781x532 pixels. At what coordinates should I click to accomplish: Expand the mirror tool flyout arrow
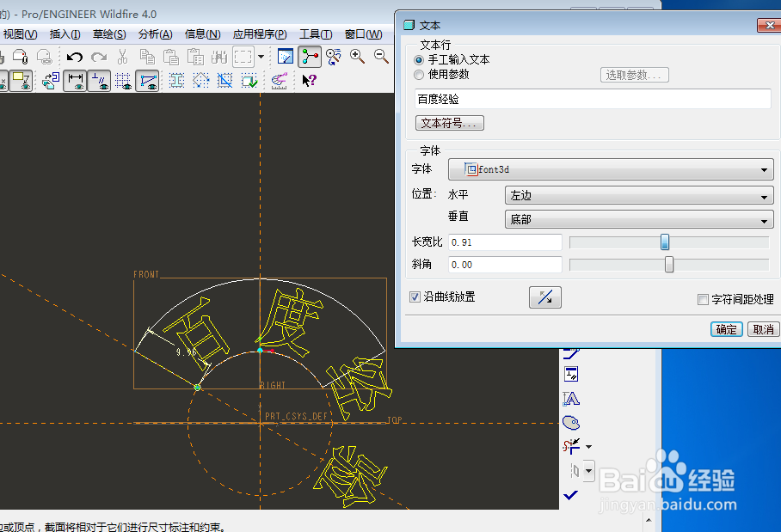point(588,470)
